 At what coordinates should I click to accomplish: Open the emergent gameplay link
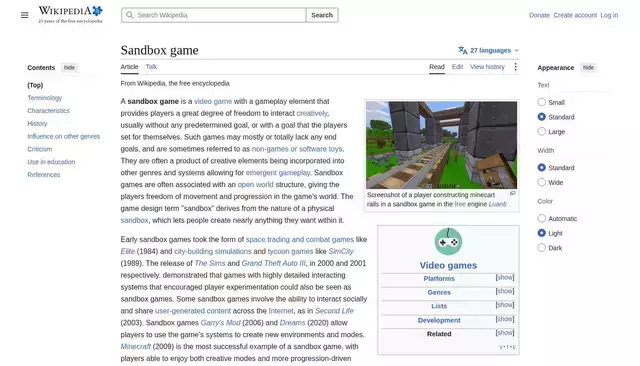(x=278, y=173)
